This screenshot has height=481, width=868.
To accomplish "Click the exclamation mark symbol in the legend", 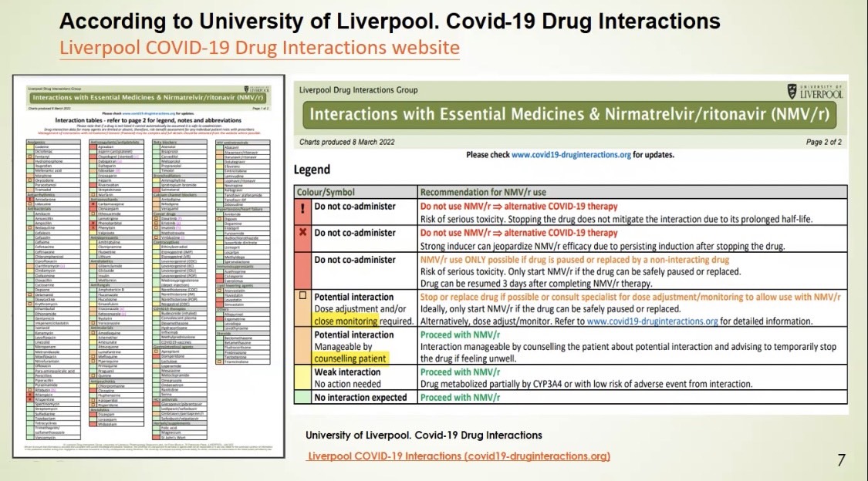I will 302,208.
